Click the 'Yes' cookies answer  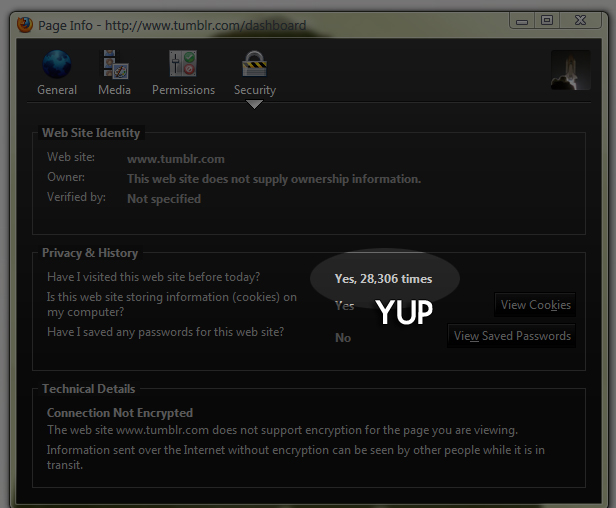345,306
